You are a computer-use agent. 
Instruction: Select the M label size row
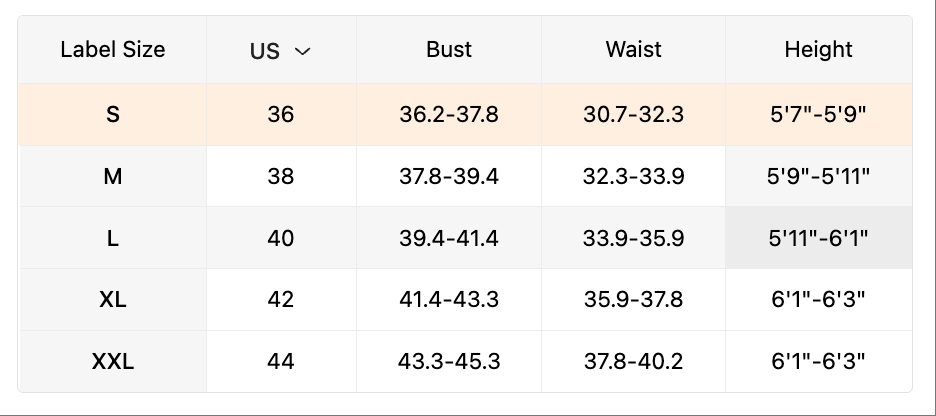[x=113, y=176]
